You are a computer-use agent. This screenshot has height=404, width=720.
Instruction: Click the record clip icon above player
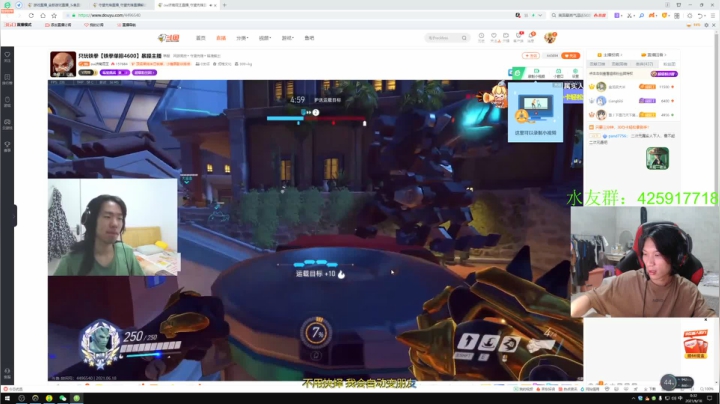536,73
